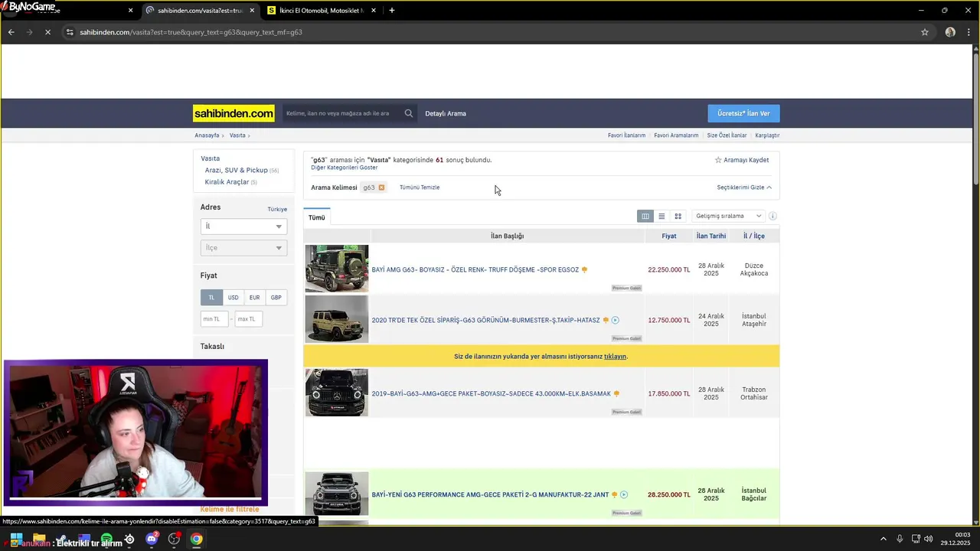The height and width of the screenshot is (551, 980).
Task: Open the İlçe district dropdown
Action: tap(243, 248)
